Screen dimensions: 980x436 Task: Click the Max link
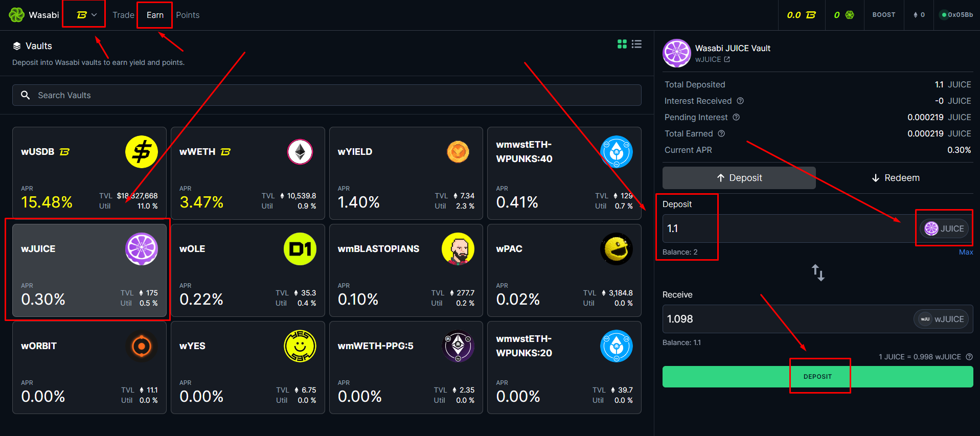(966, 252)
